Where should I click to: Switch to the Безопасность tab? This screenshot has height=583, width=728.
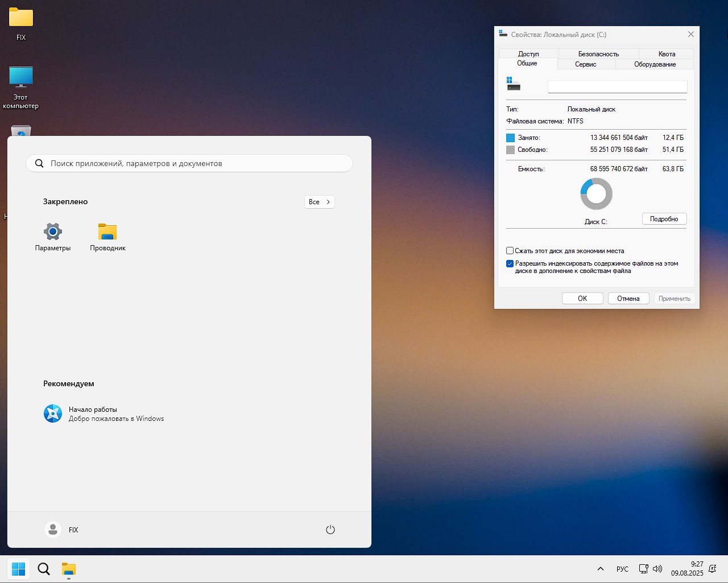pyautogui.click(x=598, y=54)
